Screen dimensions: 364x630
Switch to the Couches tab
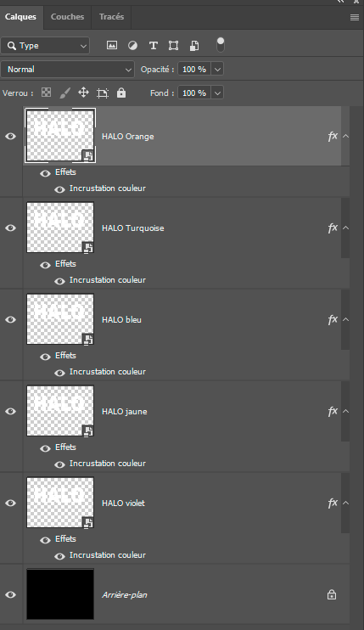(x=67, y=17)
